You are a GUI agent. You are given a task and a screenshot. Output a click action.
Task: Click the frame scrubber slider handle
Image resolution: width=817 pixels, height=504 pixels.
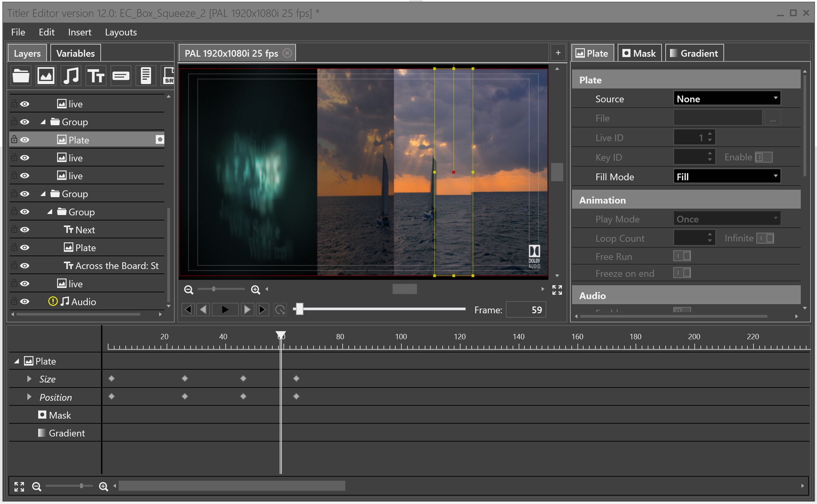[x=299, y=309]
